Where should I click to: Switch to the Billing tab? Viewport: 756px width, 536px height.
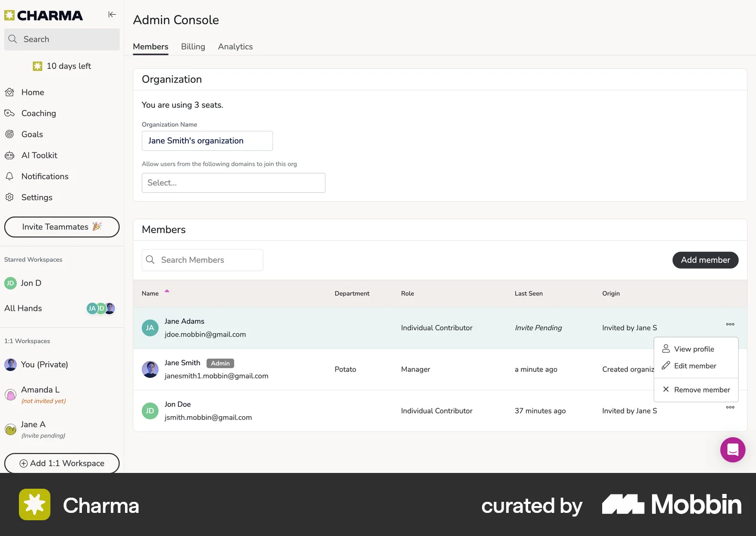[193, 47]
